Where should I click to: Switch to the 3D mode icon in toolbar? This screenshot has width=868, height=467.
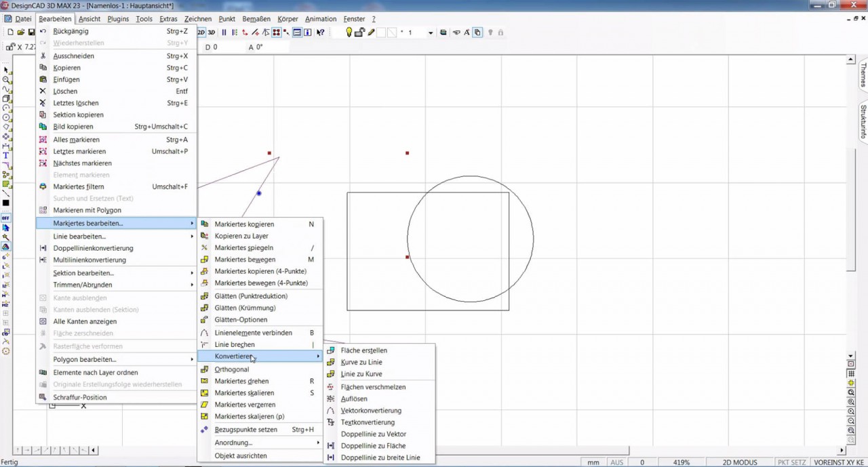coord(210,32)
